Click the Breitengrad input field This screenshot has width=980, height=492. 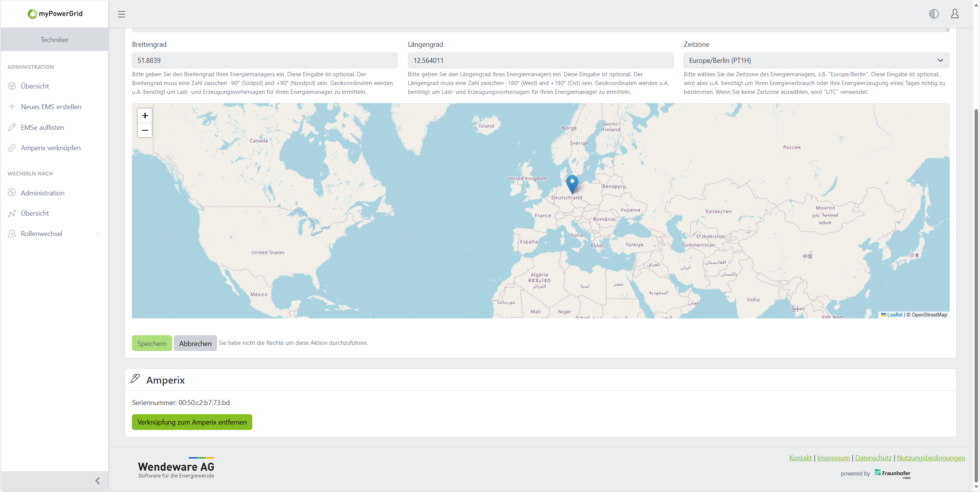(265, 61)
